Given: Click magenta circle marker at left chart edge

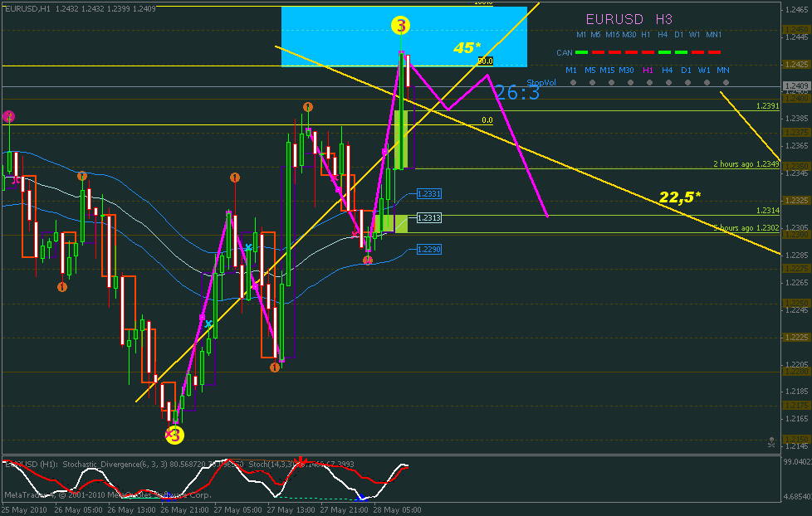Looking at the screenshot, I should click(8, 116).
